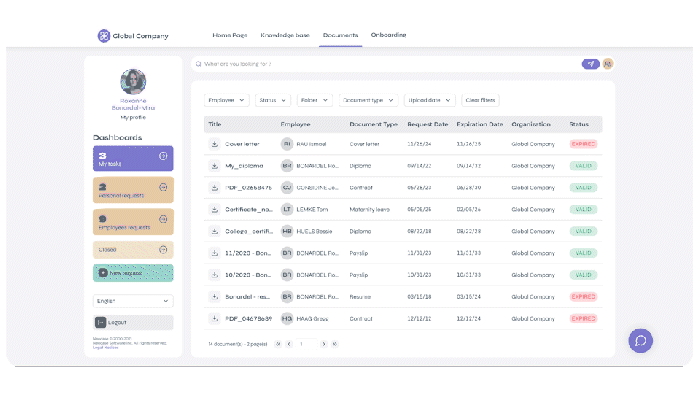Click the purple send icon in search bar

coord(591,64)
